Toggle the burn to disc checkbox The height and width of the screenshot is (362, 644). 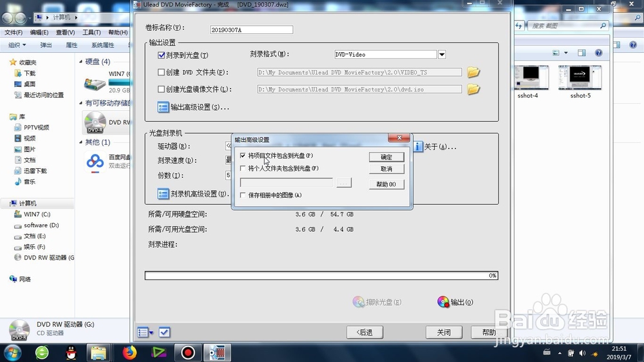(162, 55)
